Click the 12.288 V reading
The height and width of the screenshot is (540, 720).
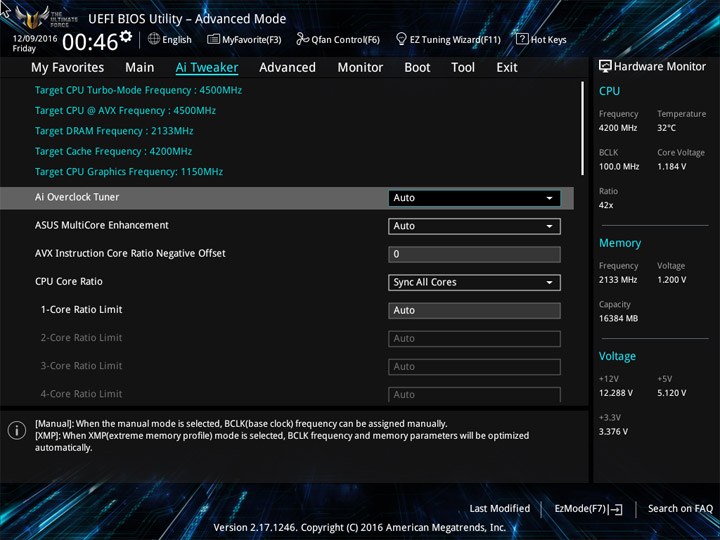615,393
